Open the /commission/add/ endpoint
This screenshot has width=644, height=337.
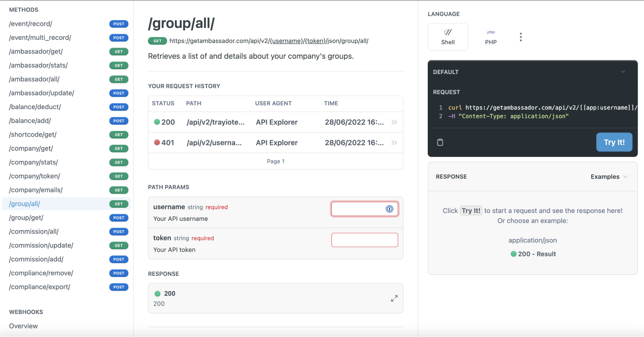coord(36,259)
